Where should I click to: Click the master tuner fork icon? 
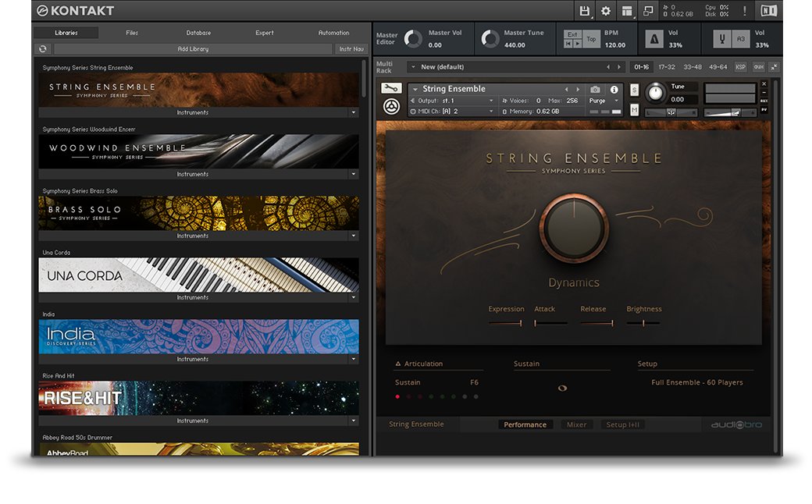tap(721, 39)
